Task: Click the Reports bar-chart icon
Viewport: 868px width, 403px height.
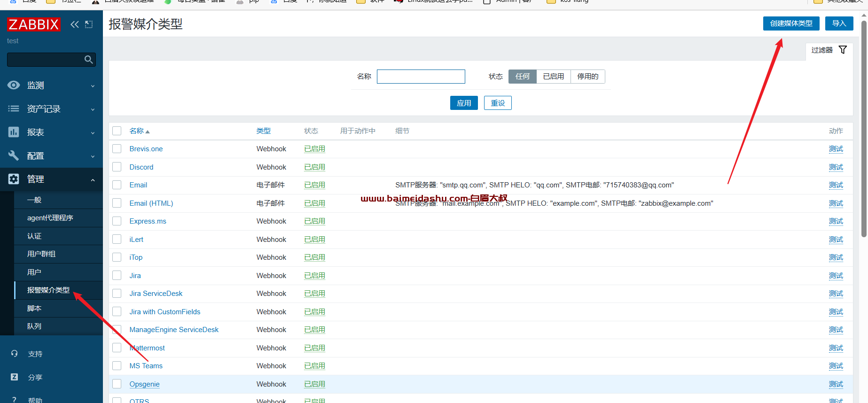Action: coord(14,132)
